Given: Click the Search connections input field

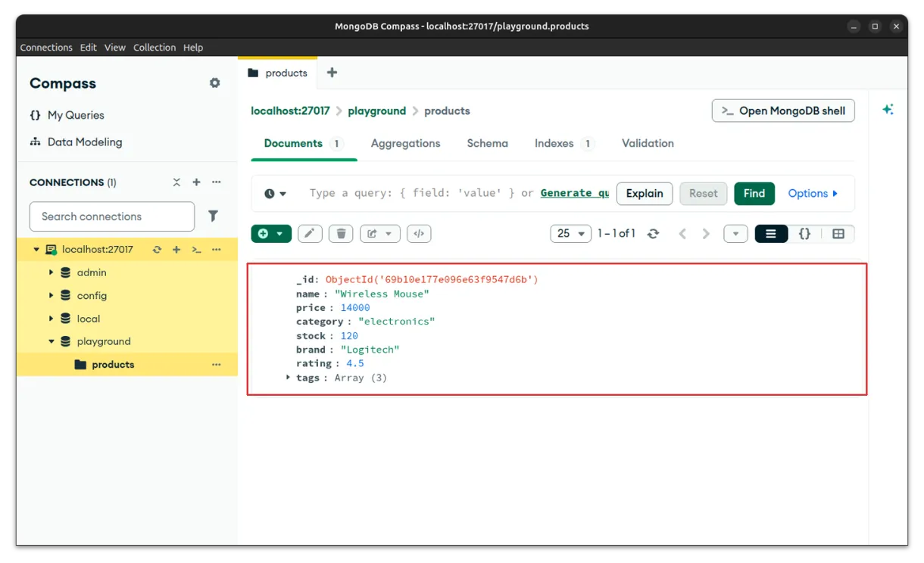Looking at the screenshot, I should 112,216.
